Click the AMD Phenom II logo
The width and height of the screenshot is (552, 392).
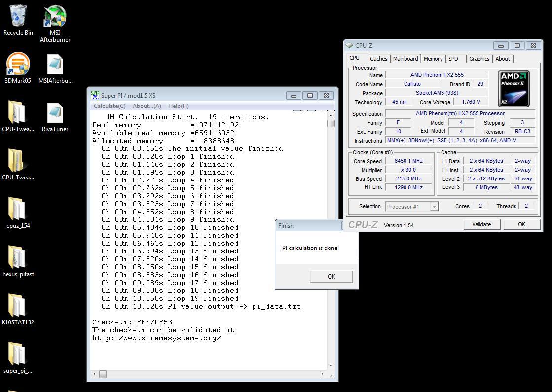(514, 88)
